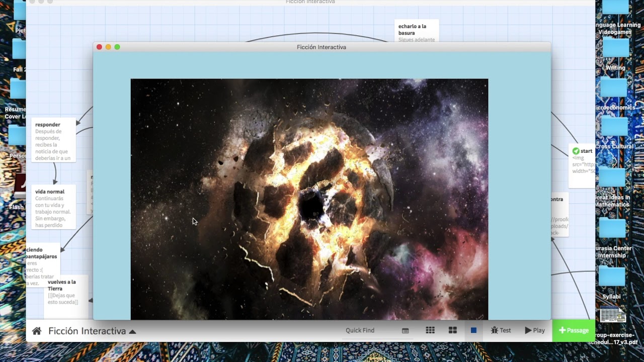This screenshot has height=362, width=644.
Task: Open the Writing desktop folder
Action: click(x=615, y=53)
